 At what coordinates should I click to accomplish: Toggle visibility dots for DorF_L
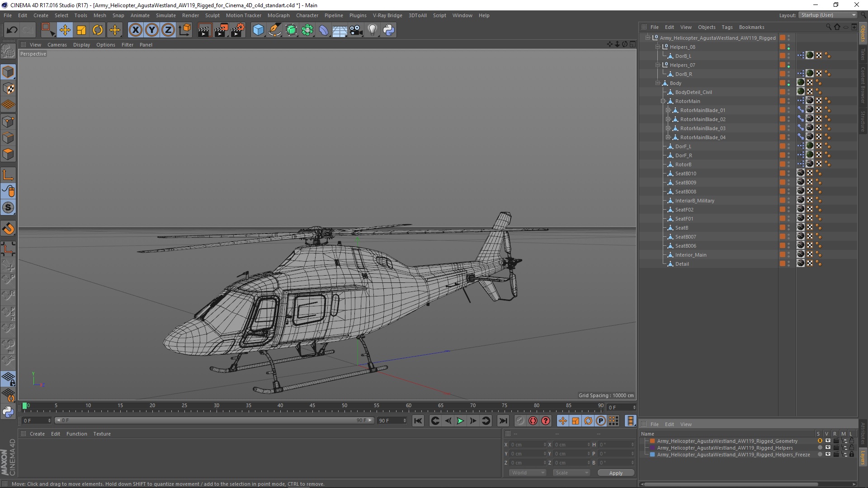pyautogui.click(x=788, y=146)
